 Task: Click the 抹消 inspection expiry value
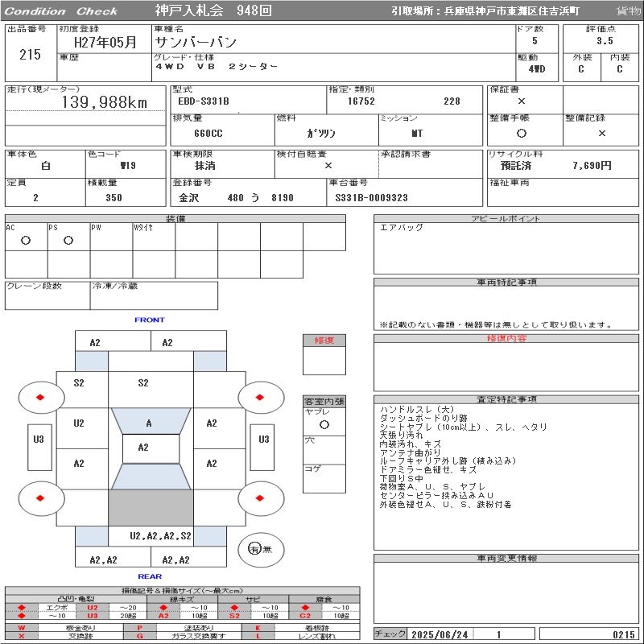[205, 166]
